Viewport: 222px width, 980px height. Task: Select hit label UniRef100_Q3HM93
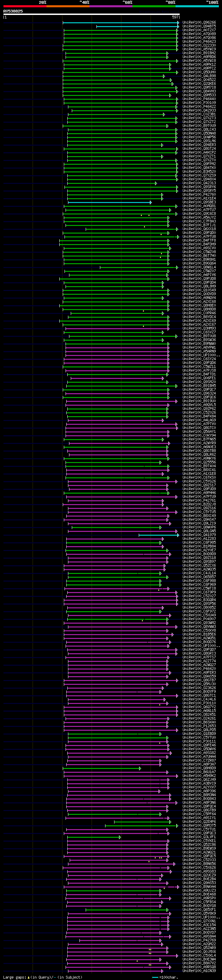coord(199,328)
